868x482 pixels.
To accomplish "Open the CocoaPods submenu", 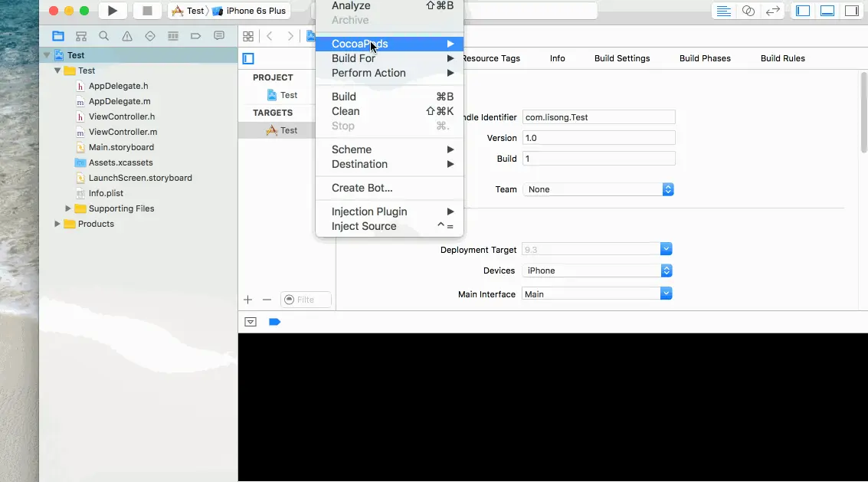I will click(389, 44).
